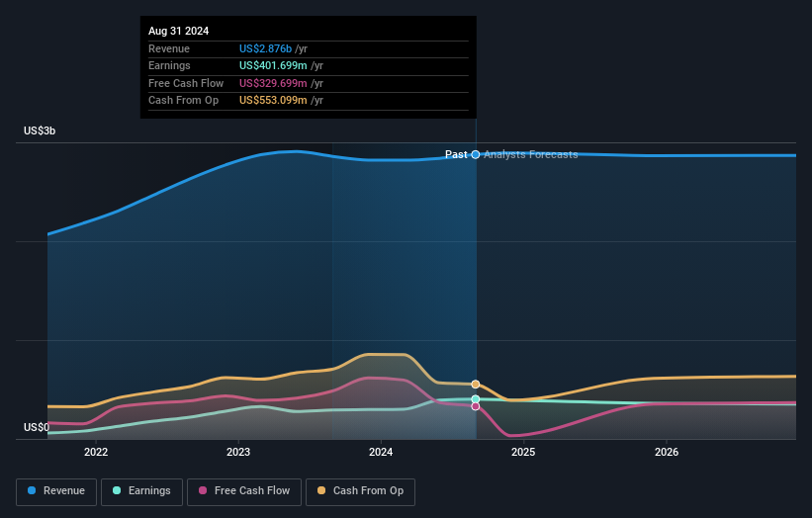Click the pink Free Cash Flow legend dot
Screen dimensions: 812x518
click(203, 490)
